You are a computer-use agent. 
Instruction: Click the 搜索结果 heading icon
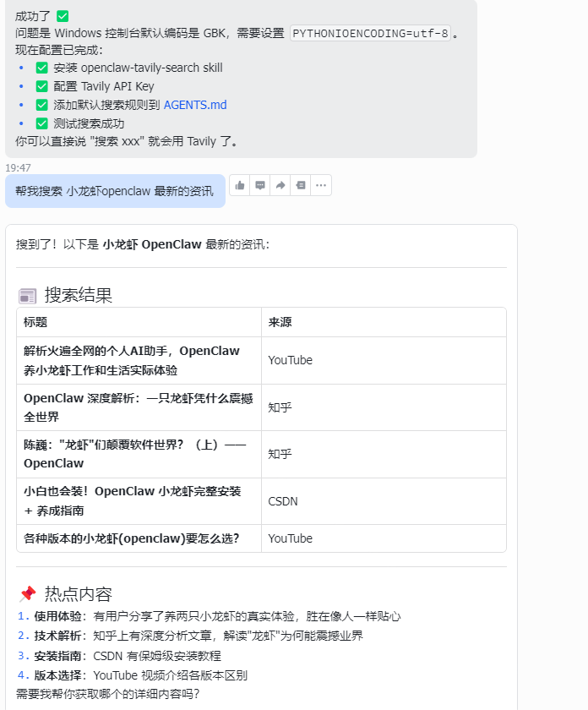(x=28, y=296)
